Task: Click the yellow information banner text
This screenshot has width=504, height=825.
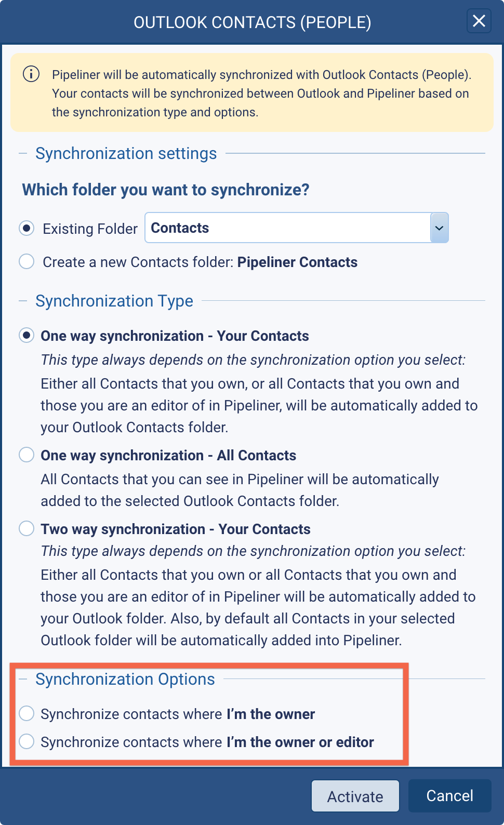Action: pos(260,94)
